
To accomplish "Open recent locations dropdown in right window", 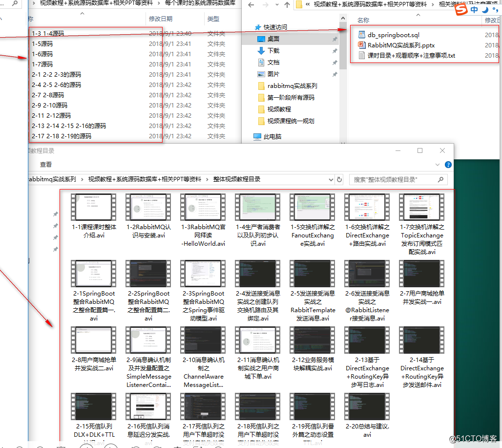I will 277,4.
